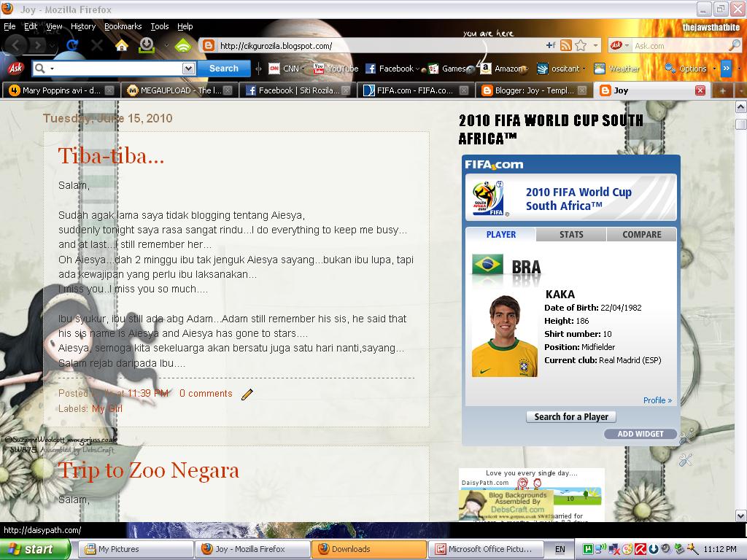Expand more Ask toolbar items chevron
The width and height of the screenshot is (747, 560).
point(726,68)
